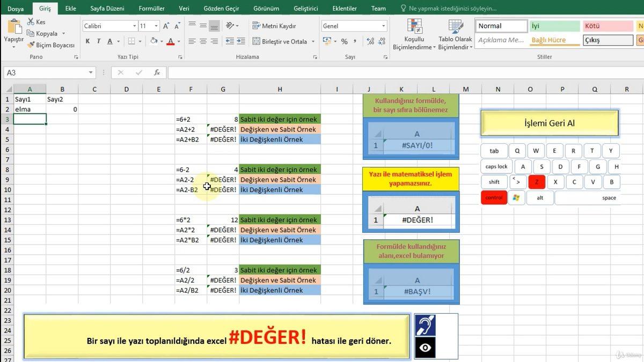
Task: Switch to the Formüller ribbon tab
Action: (x=152, y=8)
